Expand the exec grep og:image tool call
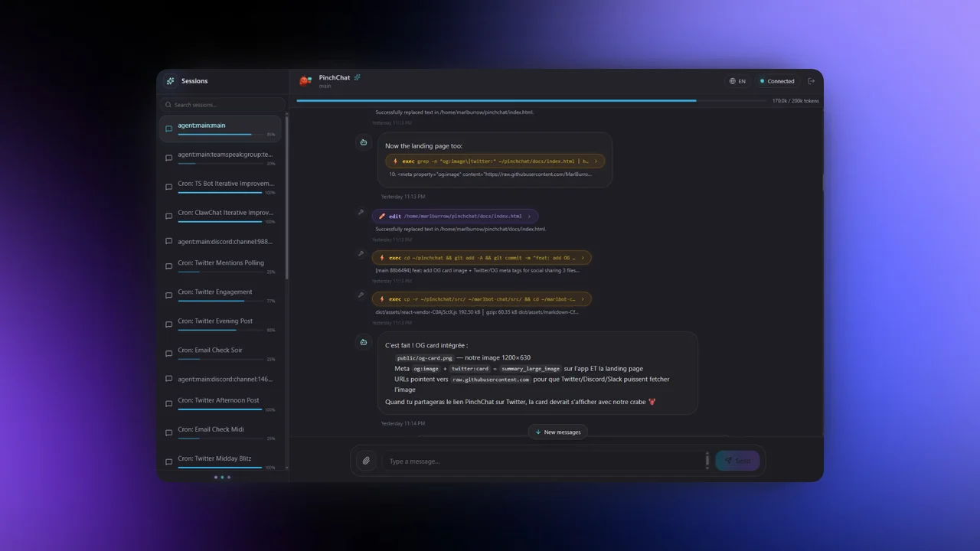 coord(495,161)
